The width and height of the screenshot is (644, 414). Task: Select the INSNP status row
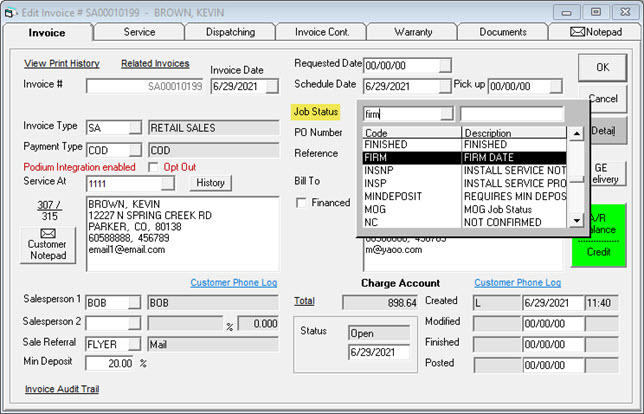(x=464, y=170)
